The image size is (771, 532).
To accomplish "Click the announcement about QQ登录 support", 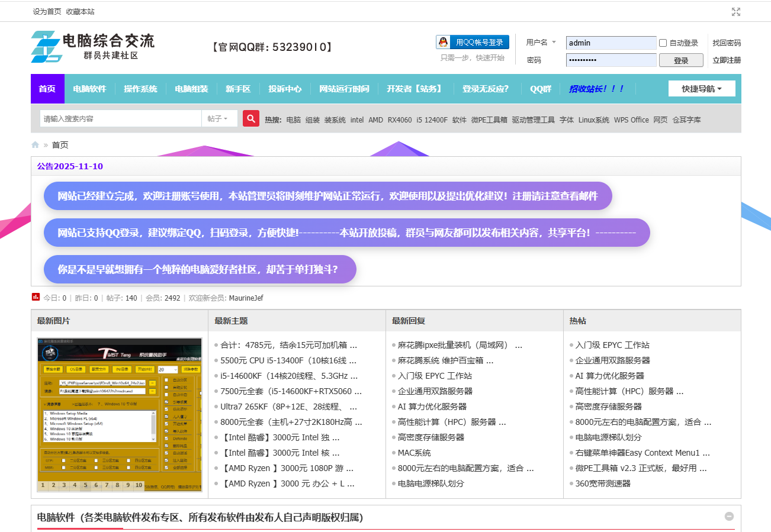I will click(x=347, y=233).
